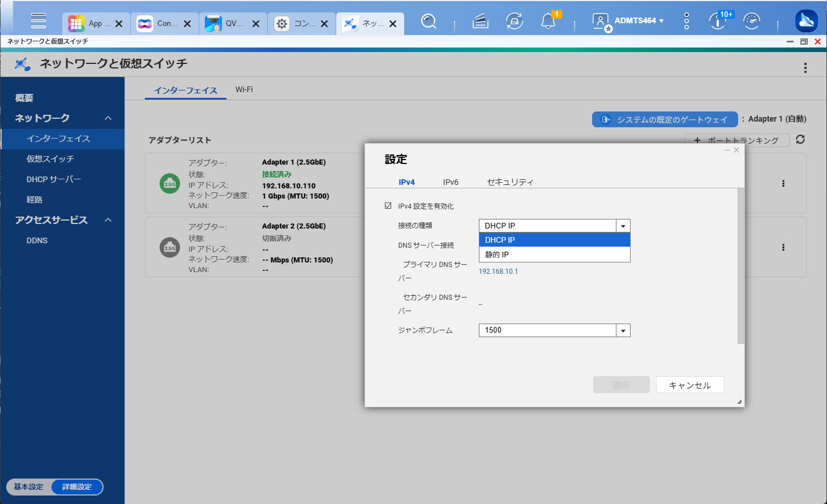827x504 pixels.
Task: Open the cloud sail icon at top right
Action: 806,21
